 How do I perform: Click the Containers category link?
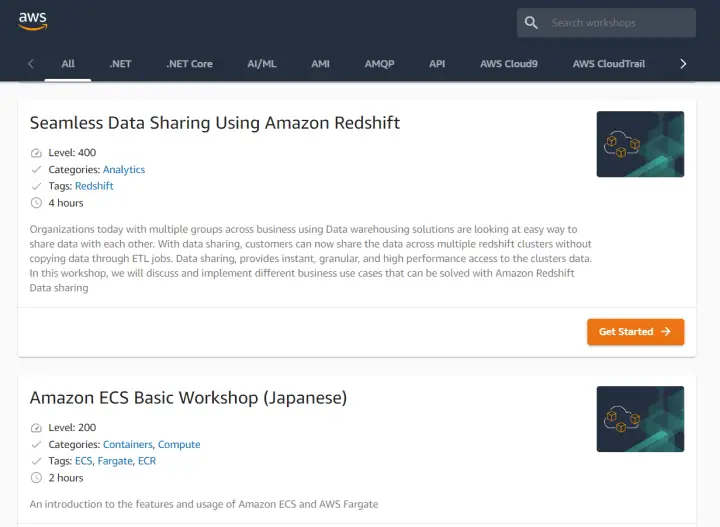tap(127, 445)
